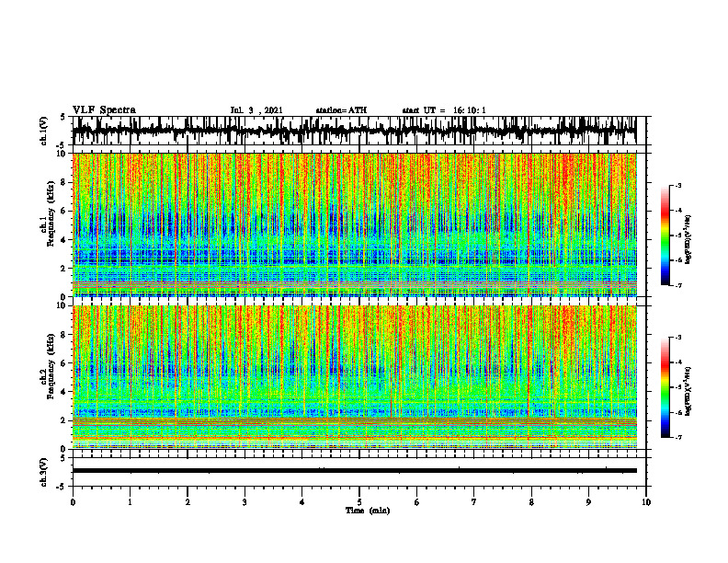Image resolution: width=728 pixels, height=563 pixels.
Task: Click the -5 tick on the ch.1(V) axis
Action: [62, 145]
